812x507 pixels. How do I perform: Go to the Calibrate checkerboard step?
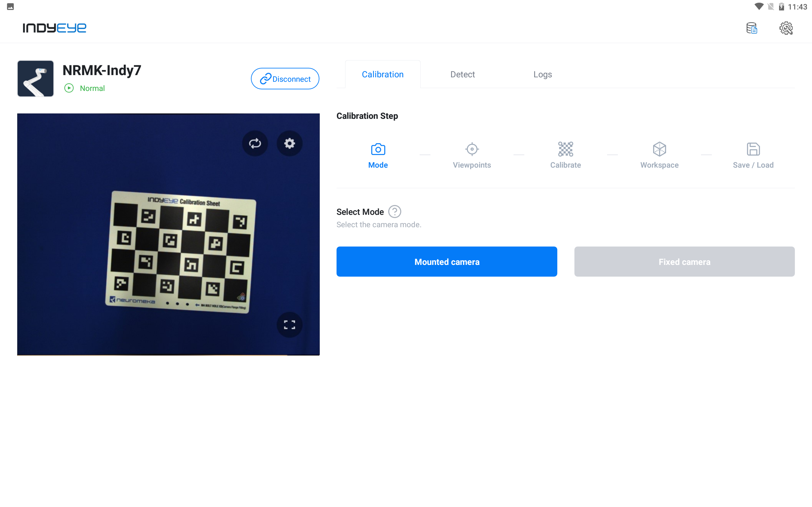coord(565,156)
